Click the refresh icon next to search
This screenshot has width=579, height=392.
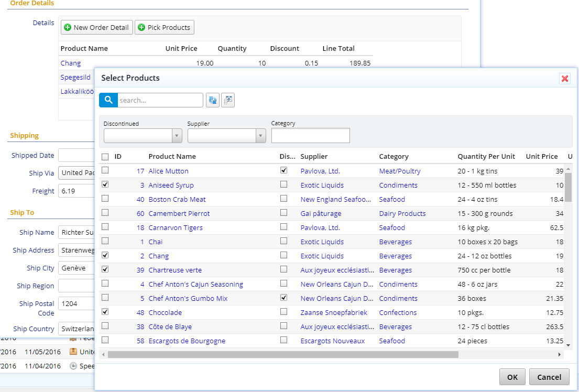click(x=213, y=100)
